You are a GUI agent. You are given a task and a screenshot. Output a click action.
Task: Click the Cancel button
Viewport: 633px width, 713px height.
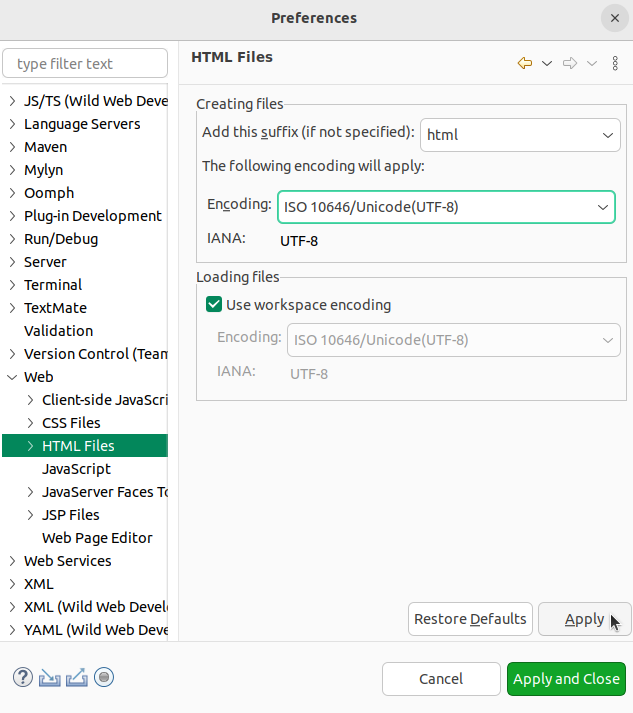[x=441, y=679]
